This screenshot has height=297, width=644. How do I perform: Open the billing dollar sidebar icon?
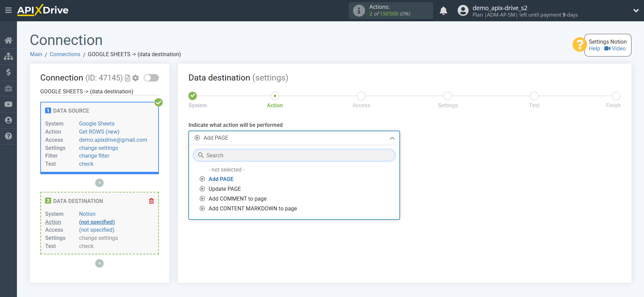[8, 72]
